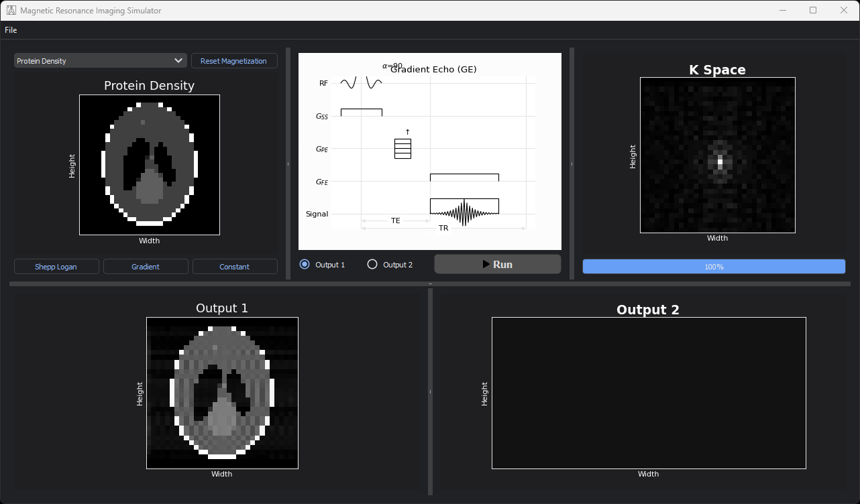Click the Reset Magnetization button
Viewport: 860px width, 504px height.
pos(233,61)
